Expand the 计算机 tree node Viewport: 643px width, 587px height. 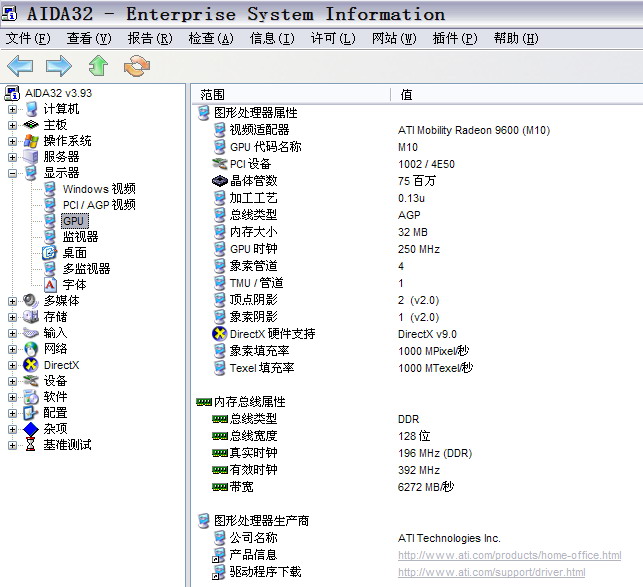(12, 109)
